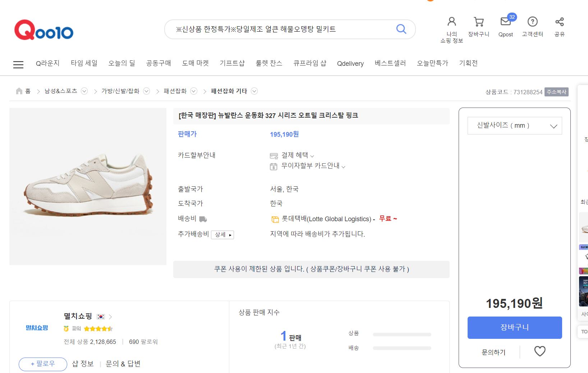Click the 690 팔로워 count
The height and width of the screenshot is (373, 588).
[x=143, y=342]
